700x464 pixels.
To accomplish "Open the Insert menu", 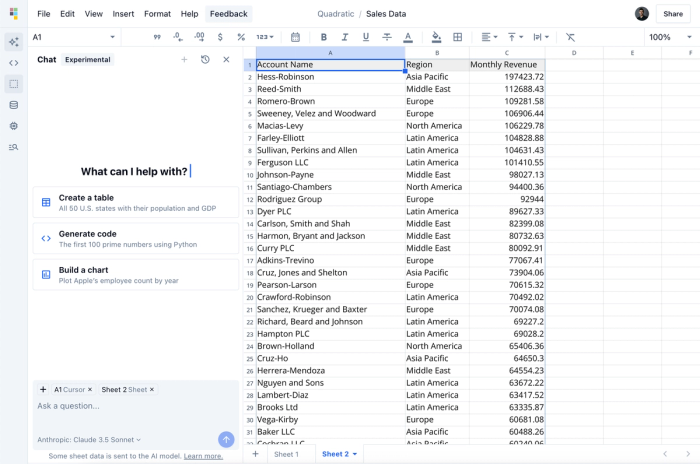I will point(123,14).
